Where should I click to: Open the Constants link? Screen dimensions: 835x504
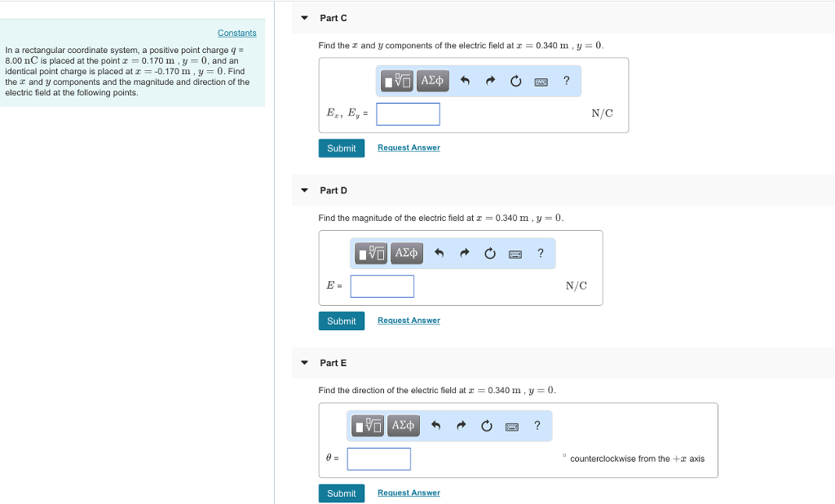[x=236, y=33]
